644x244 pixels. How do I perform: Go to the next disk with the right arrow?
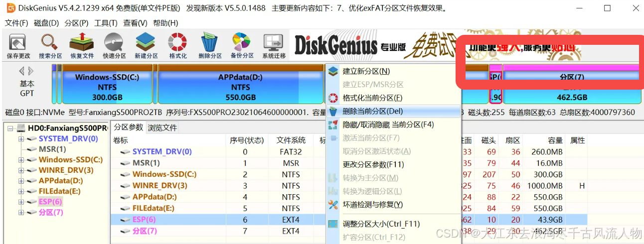pyautogui.click(x=31, y=71)
